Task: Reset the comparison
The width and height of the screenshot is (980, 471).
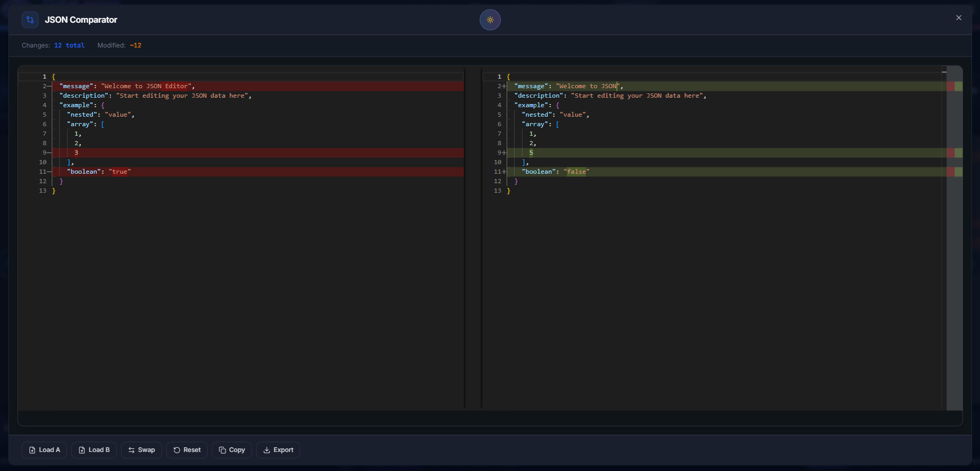Action: [187, 450]
